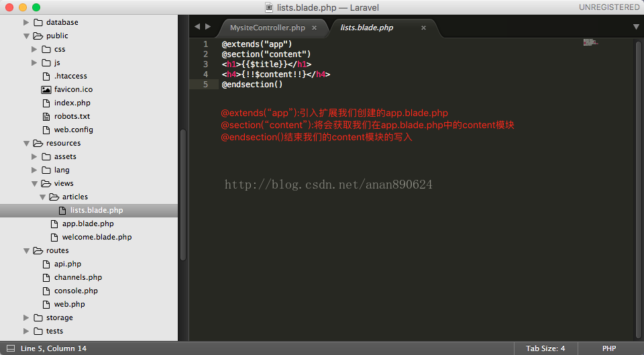Collapse the public folder arrow
Viewport: 644px width, 355px height.
coord(26,36)
